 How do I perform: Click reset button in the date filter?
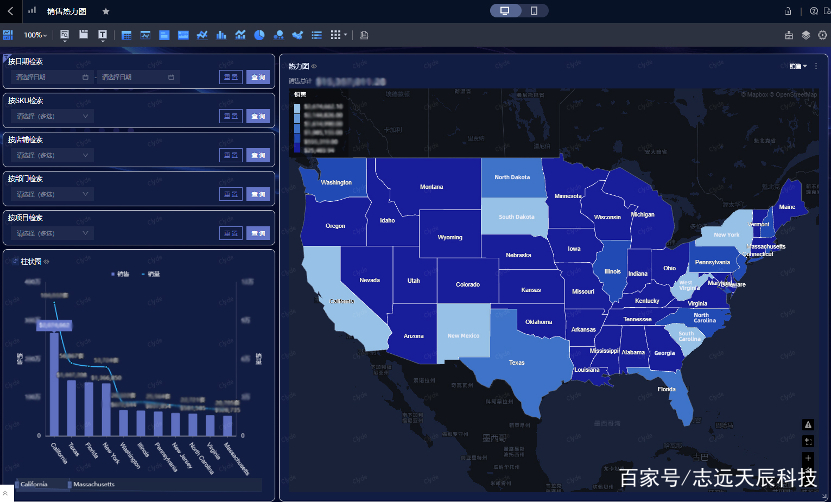(x=231, y=77)
